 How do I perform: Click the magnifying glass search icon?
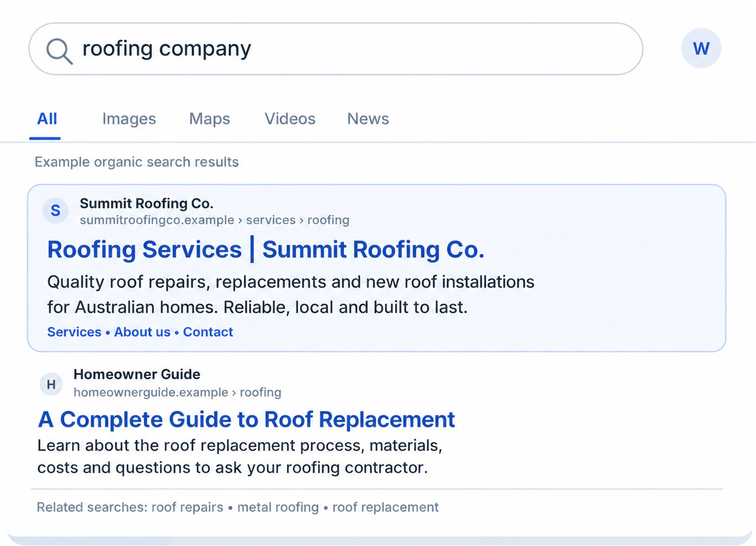pyautogui.click(x=60, y=51)
